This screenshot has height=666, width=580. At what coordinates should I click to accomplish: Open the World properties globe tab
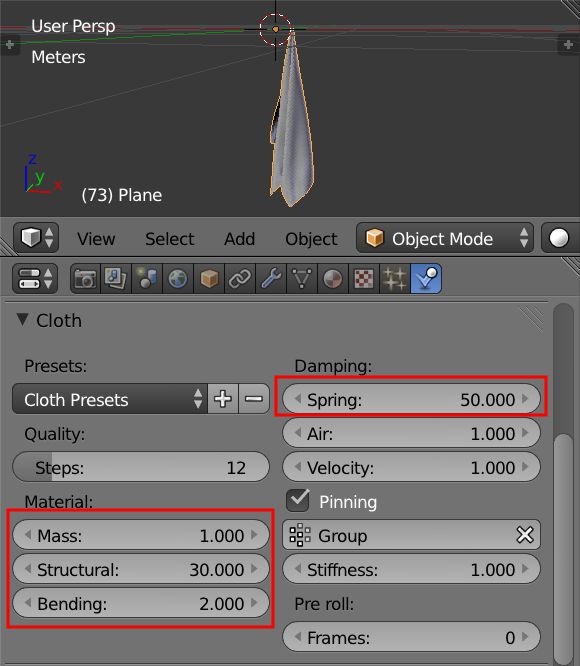click(x=178, y=279)
